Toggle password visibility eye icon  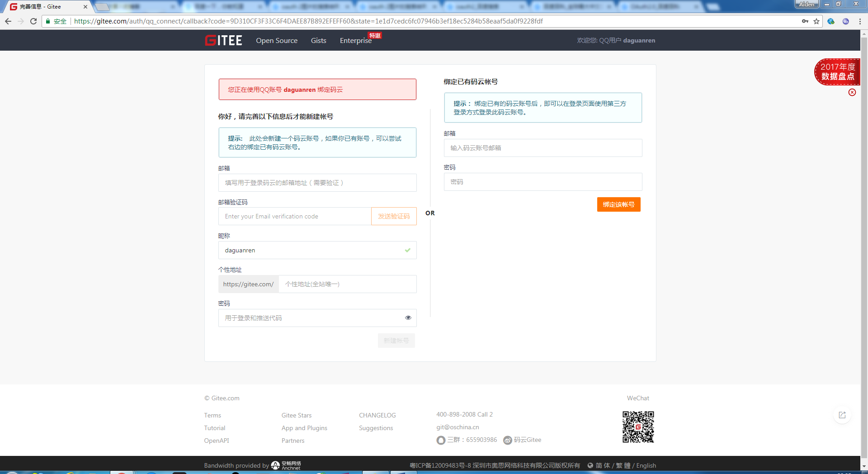pos(408,318)
